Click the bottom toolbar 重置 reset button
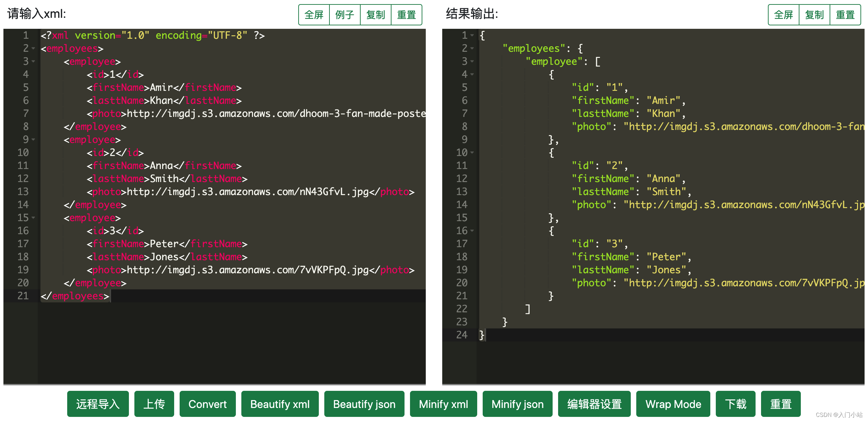Screen dimensions: 868x421 coord(781,404)
